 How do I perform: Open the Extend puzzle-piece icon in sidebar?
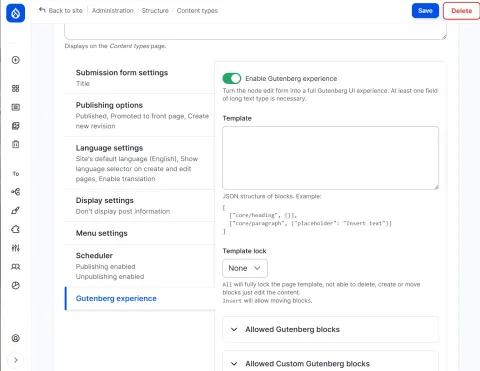16,229
